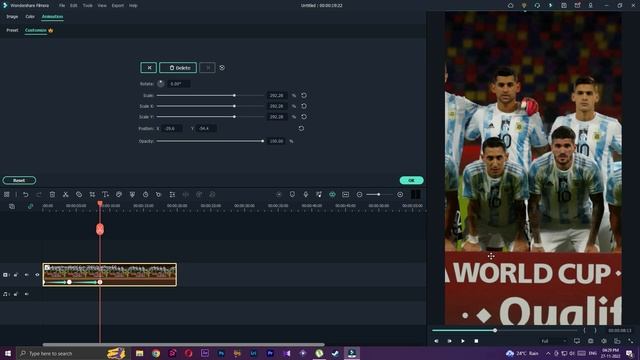Click the trash delete icon in timeline toolbar
Image resolution: width=640 pixels, height=360 pixels.
[52, 195]
